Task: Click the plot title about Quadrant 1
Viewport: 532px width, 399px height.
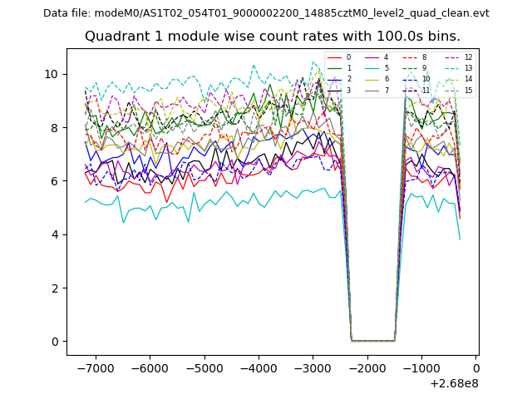Action: tap(272, 37)
